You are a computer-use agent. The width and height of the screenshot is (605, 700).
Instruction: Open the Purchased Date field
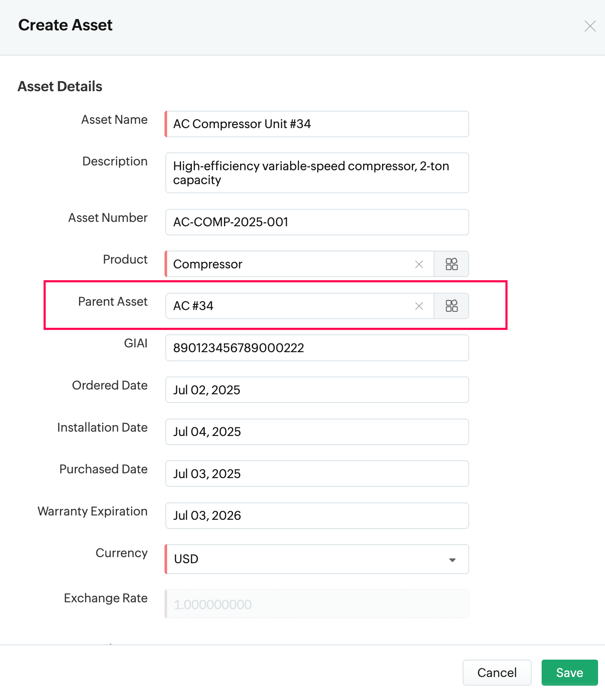point(317,474)
